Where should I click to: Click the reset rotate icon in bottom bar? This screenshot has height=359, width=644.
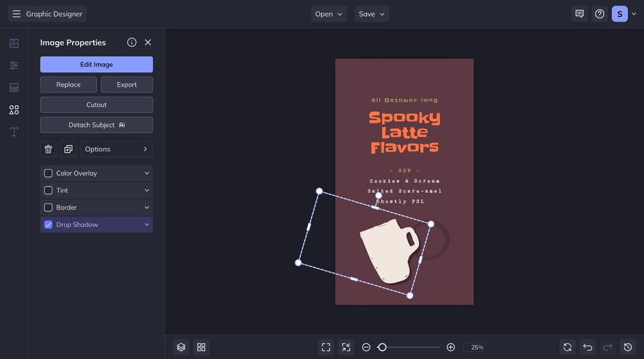point(568,347)
